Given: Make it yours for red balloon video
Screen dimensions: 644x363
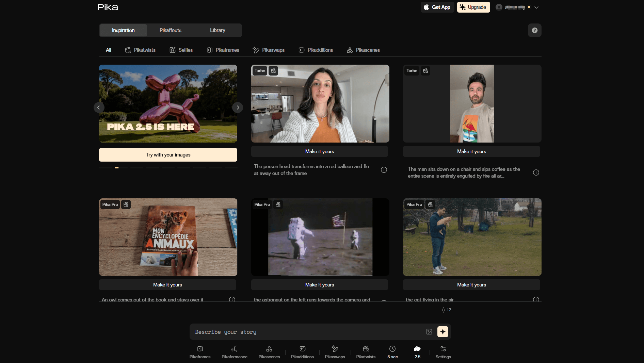Looking at the screenshot, I should click(x=320, y=151).
